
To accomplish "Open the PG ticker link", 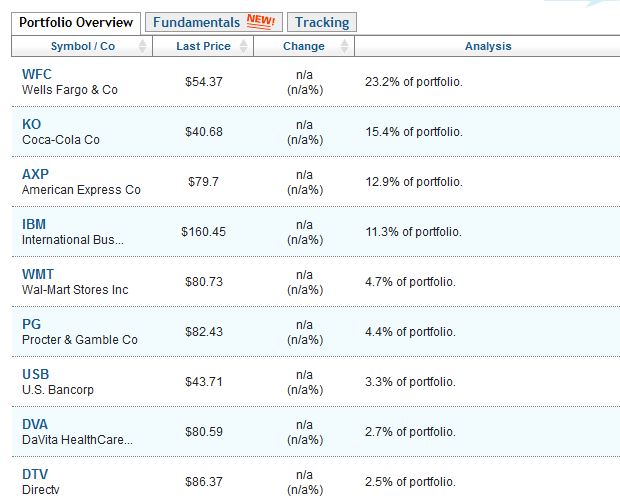I will pos(32,324).
